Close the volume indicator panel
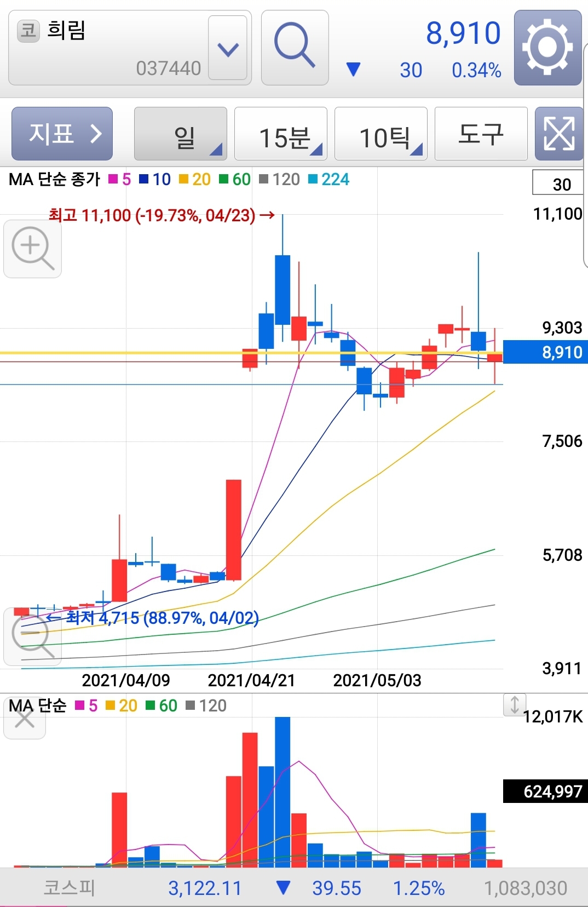This screenshot has height=907, width=588. (25, 719)
